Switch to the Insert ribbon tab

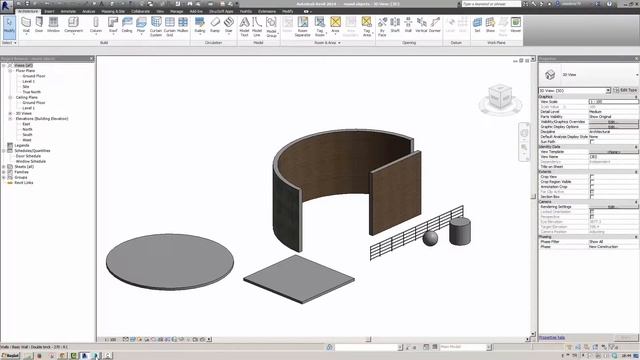click(49, 11)
